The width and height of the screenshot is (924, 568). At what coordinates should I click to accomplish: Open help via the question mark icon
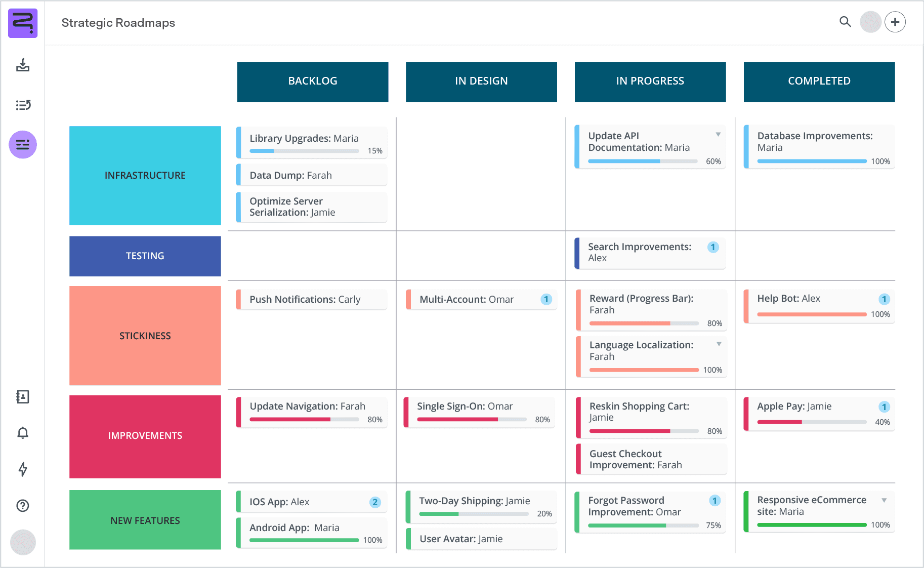click(x=23, y=506)
